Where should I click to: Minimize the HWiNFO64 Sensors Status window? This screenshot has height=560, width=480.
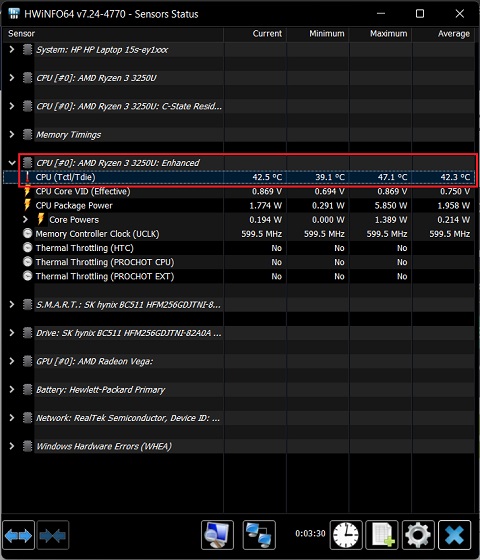click(x=381, y=14)
